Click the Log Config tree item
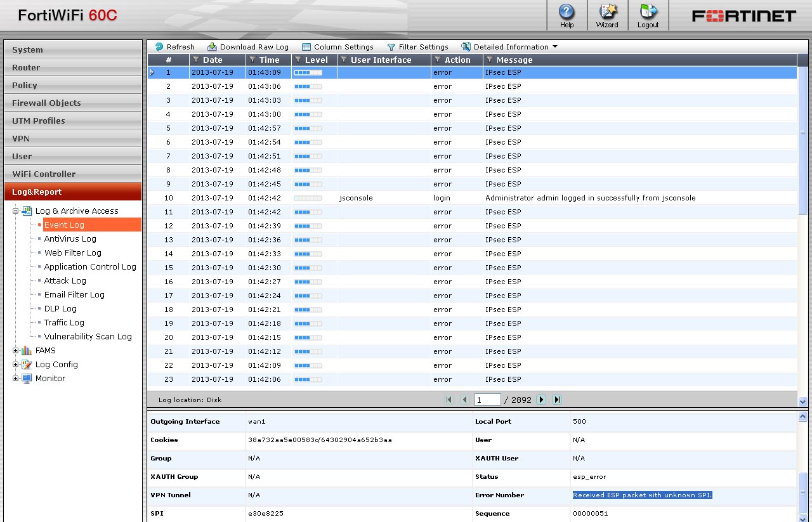Image resolution: width=812 pixels, height=522 pixels. [x=56, y=365]
